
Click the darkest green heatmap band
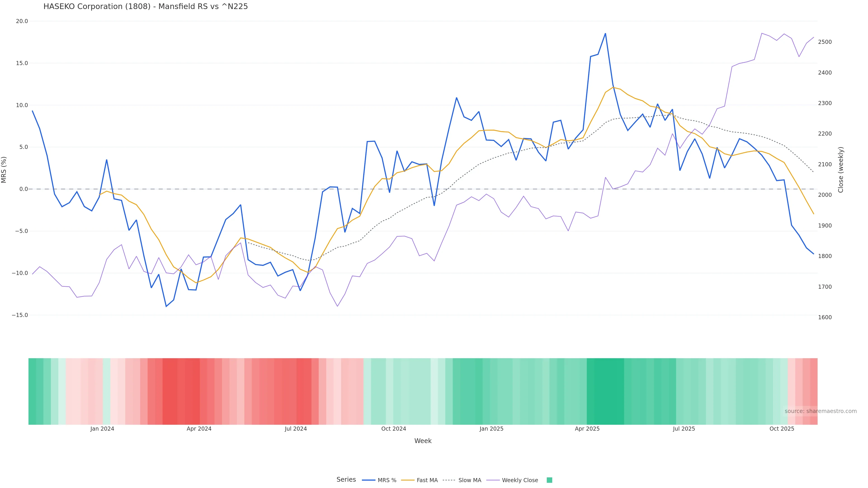[605, 391]
